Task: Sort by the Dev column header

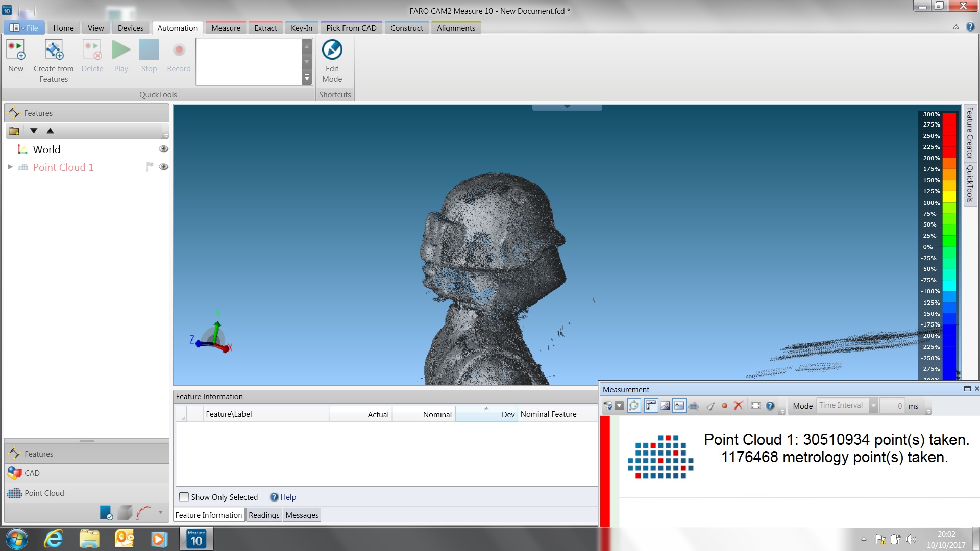Action: pyautogui.click(x=486, y=414)
